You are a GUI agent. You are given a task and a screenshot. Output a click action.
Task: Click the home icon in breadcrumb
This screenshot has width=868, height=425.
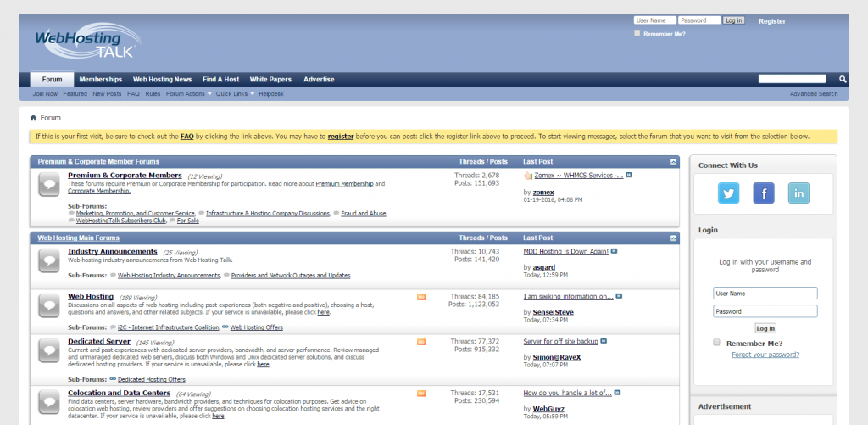tap(33, 117)
